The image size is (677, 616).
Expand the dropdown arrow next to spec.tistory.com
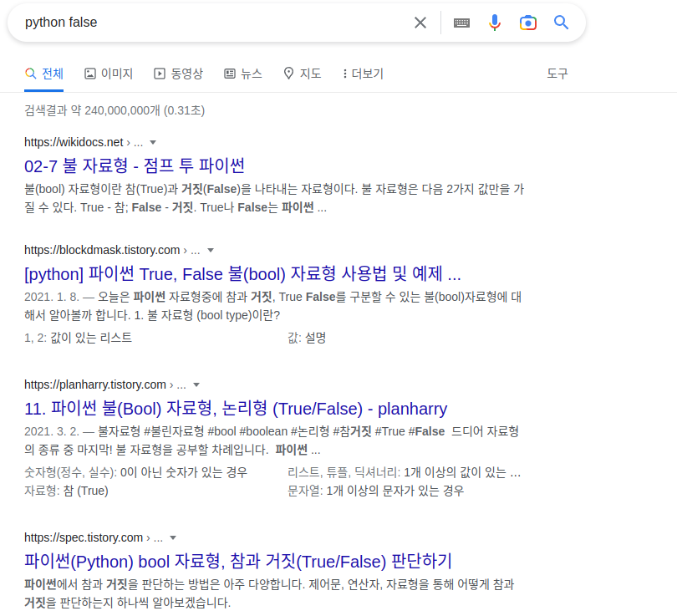173,538
